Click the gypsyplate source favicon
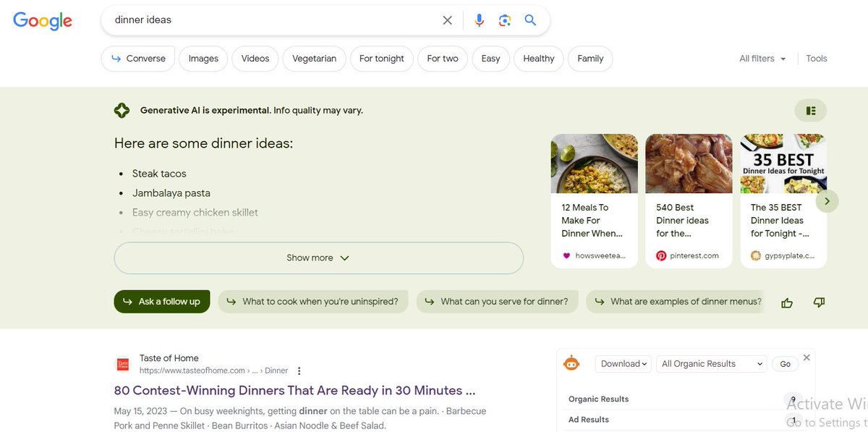The image size is (868, 432). point(756,255)
